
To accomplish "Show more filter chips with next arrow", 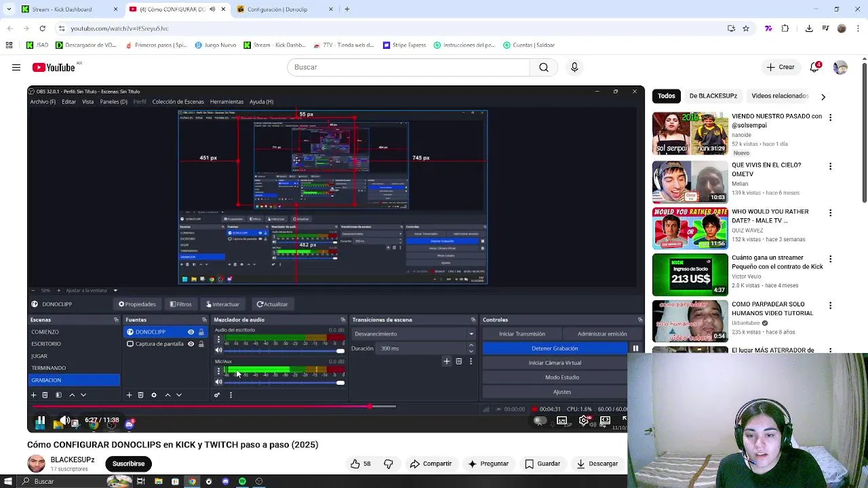I will pyautogui.click(x=823, y=97).
